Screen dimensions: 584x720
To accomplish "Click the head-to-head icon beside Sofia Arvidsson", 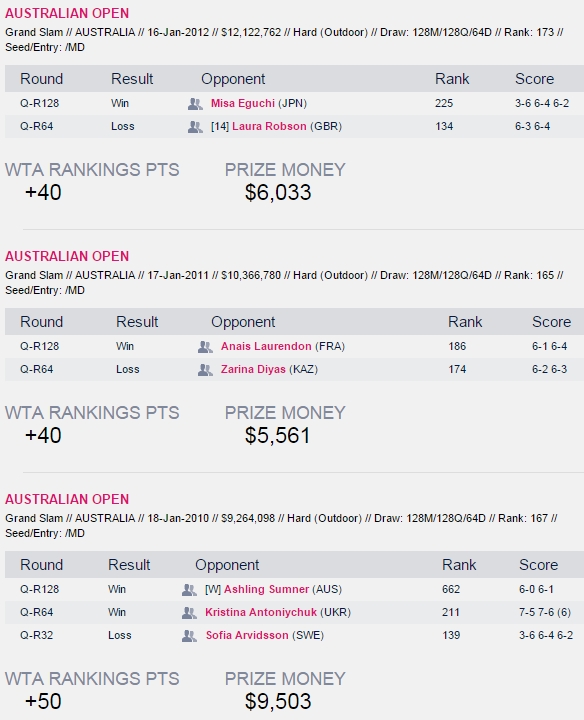I will (189, 636).
